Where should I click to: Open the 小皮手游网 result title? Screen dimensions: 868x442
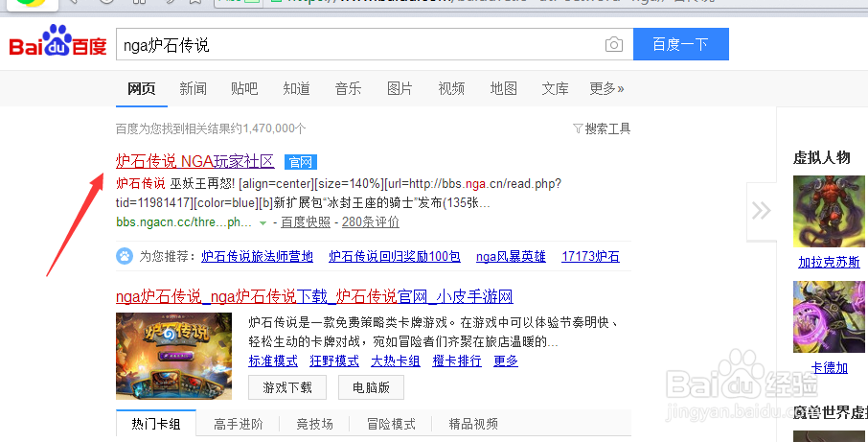click(314, 297)
